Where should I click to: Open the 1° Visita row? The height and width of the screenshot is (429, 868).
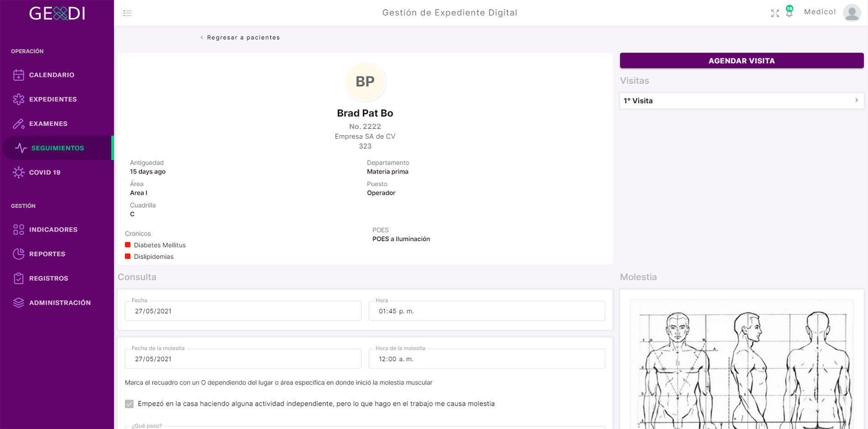(x=741, y=101)
